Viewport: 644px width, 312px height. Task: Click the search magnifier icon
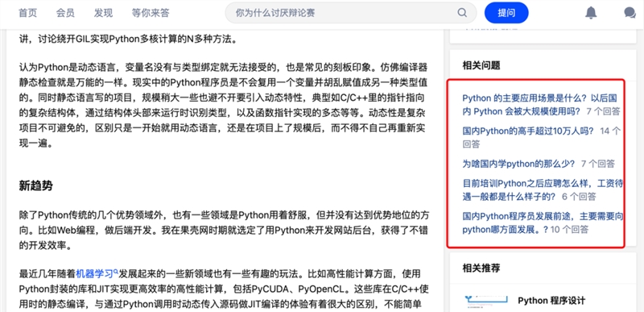(462, 13)
